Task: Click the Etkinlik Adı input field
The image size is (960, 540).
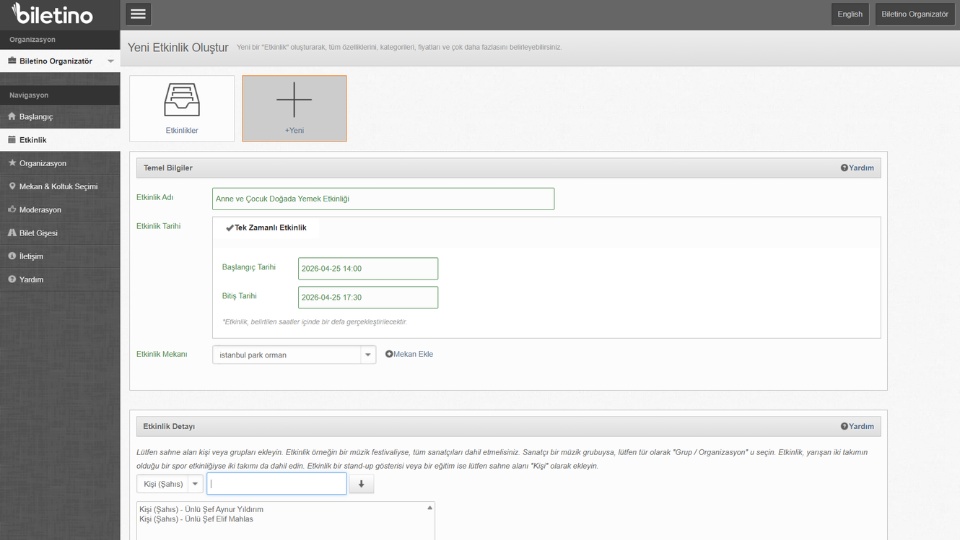Action: (383, 199)
